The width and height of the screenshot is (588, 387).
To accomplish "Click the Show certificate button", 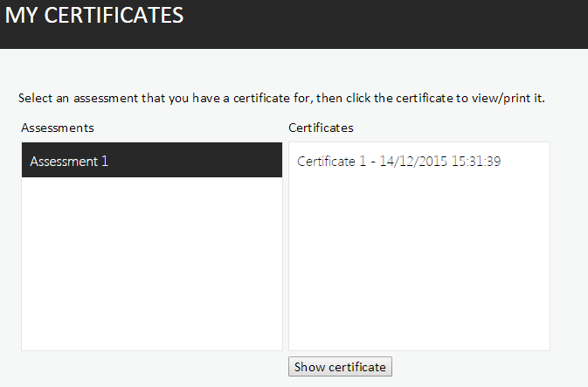I will pos(340,366).
